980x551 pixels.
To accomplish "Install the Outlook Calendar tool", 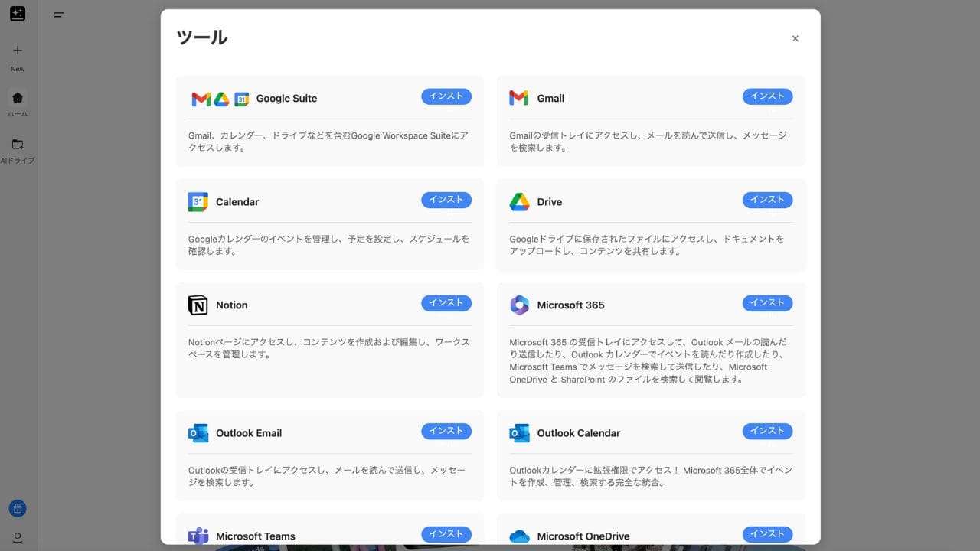I will click(x=767, y=431).
